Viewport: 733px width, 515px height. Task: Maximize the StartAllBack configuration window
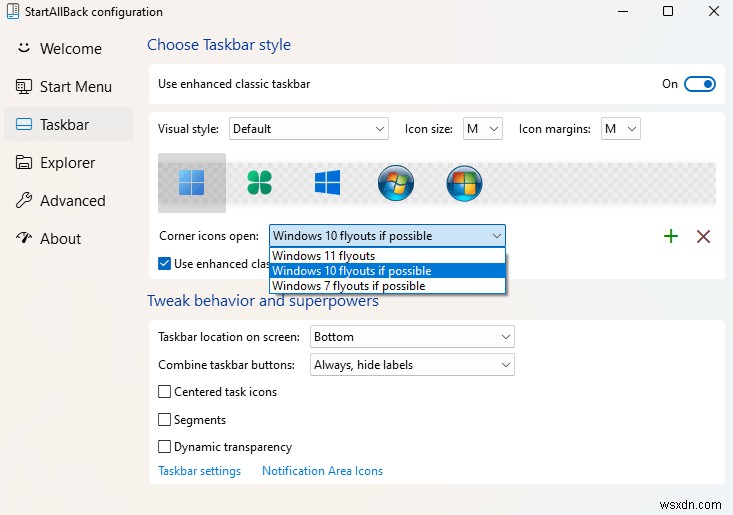click(x=668, y=11)
